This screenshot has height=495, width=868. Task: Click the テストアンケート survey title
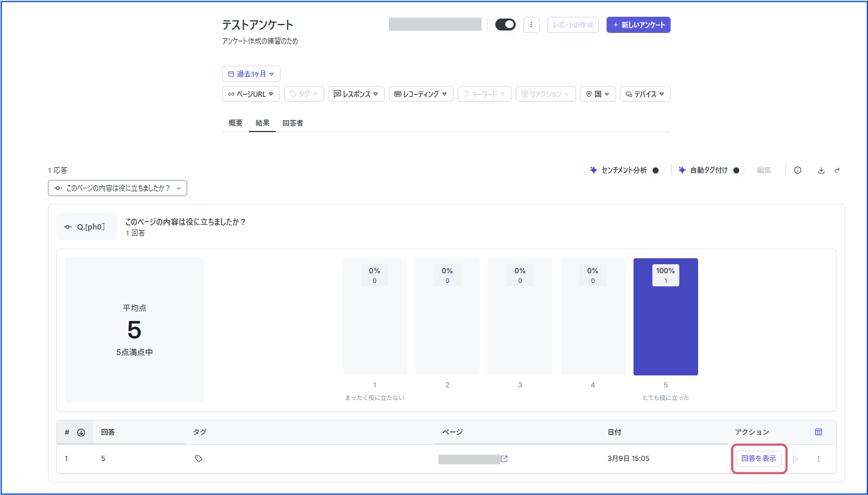click(x=258, y=25)
